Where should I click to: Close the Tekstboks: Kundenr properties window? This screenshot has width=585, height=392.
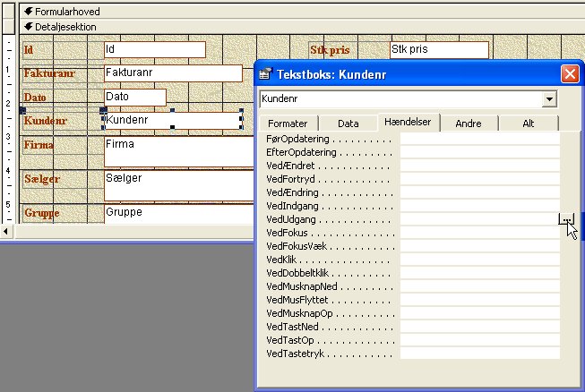point(570,73)
